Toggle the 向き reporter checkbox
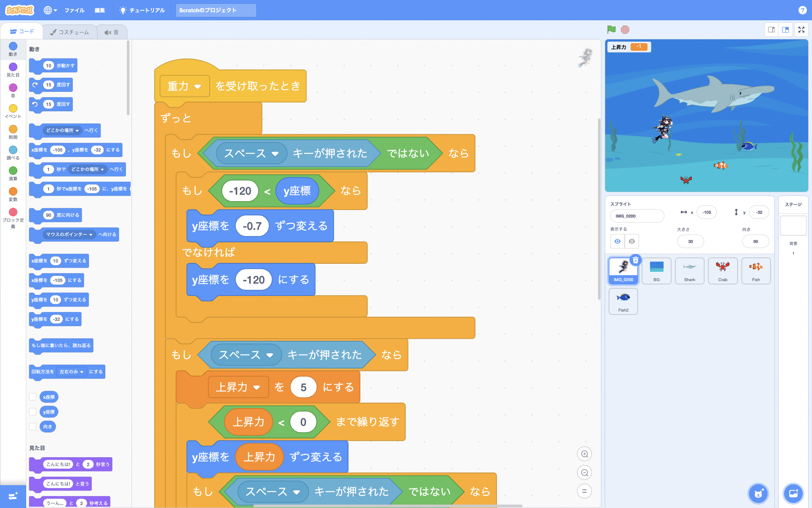The image size is (812, 508). 33,426
